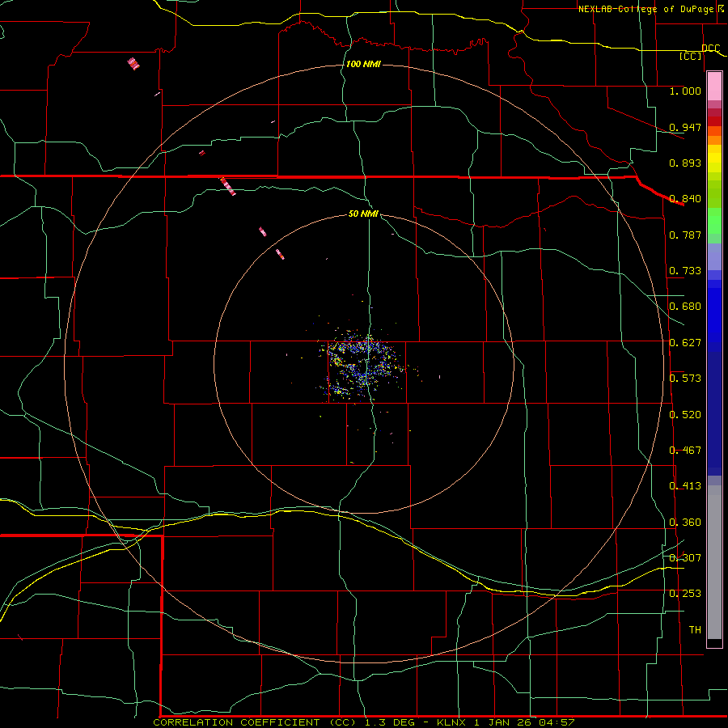
Task: Click the 100 NMI range ring label
Action: pyautogui.click(x=363, y=64)
